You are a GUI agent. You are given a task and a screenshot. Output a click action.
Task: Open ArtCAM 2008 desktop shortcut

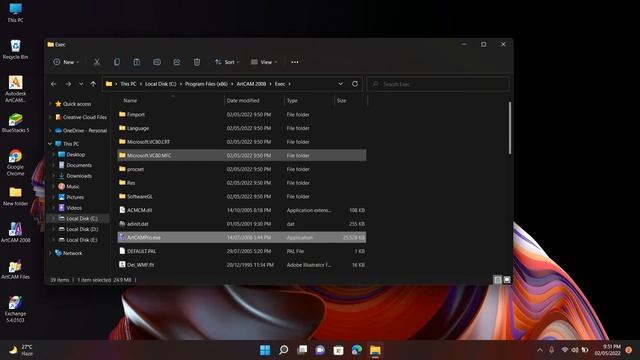pos(16,233)
